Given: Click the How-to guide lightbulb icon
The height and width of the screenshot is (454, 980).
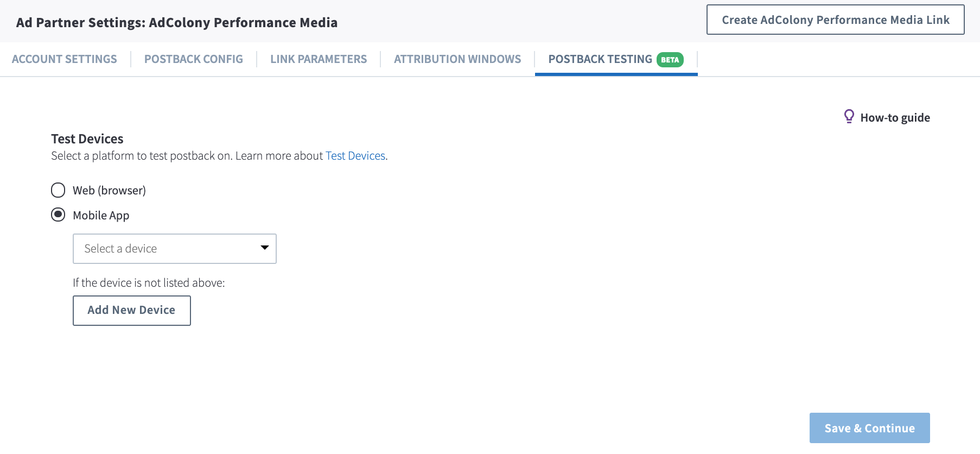Looking at the screenshot, I should click(x=849, y=117).
